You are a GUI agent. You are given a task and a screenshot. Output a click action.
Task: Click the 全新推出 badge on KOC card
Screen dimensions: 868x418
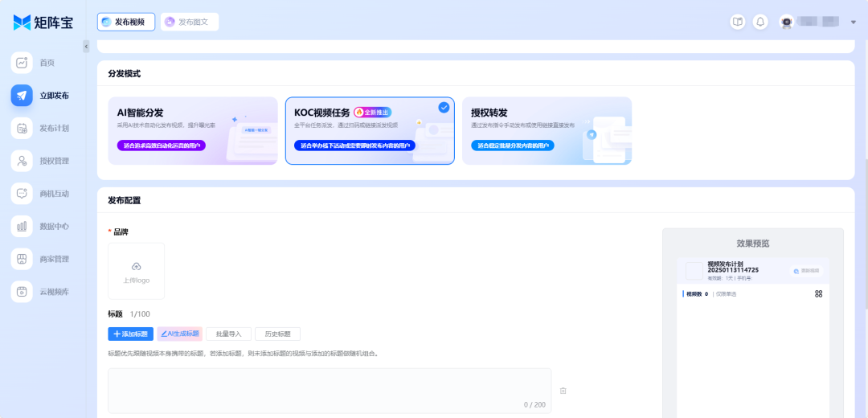pyautogui.click(x=373, y=113)
